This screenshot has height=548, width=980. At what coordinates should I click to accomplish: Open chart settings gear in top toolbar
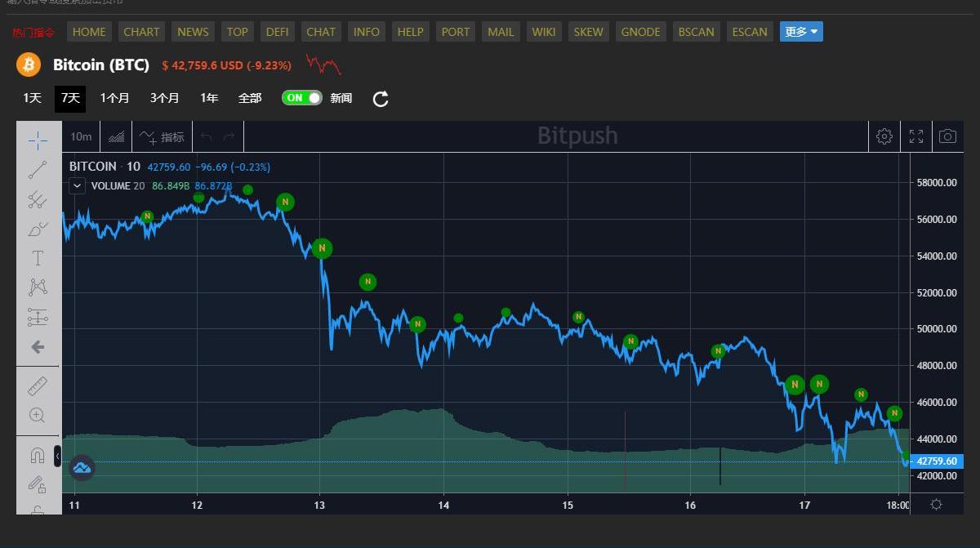[884, 136]
